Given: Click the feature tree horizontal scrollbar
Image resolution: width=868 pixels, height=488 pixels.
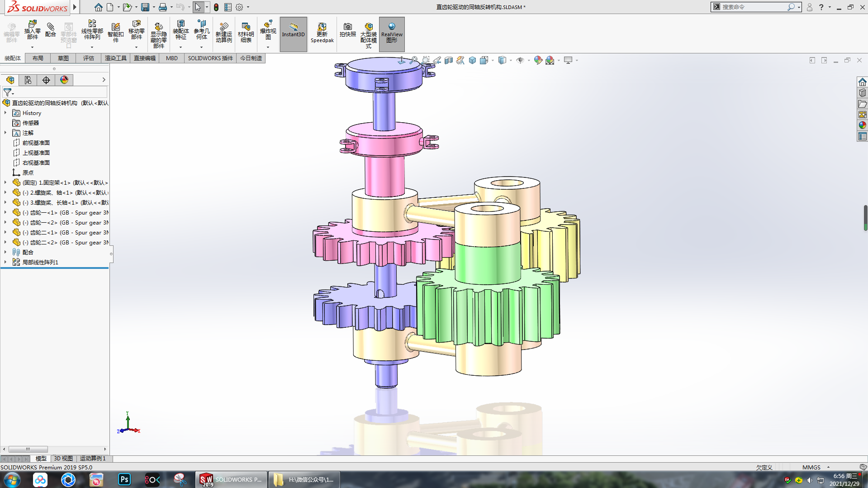Looking at the screenshot, I should (54, 449).
